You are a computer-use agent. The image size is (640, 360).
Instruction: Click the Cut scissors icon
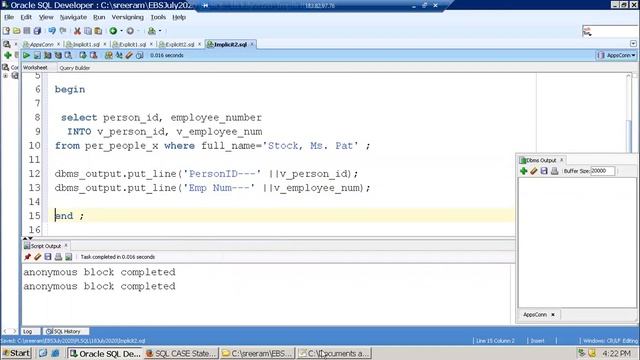pos(77,31)
